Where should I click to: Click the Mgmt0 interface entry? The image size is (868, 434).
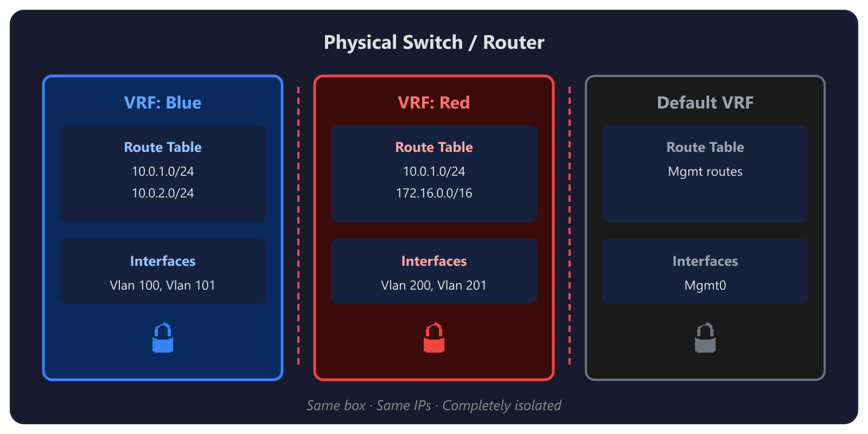pos(705,285)
